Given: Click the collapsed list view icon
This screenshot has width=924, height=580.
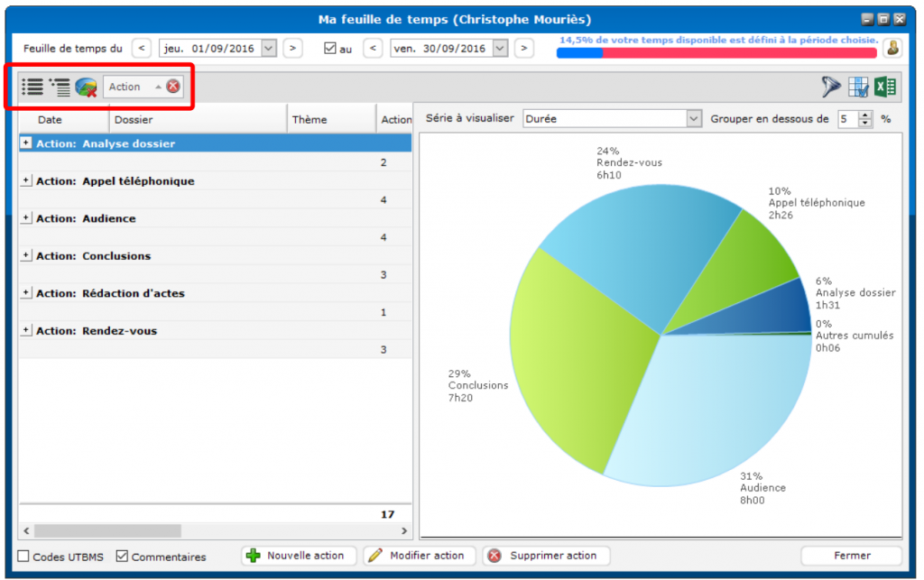Looking at the screenshot, I should click(x=32, y=87).
